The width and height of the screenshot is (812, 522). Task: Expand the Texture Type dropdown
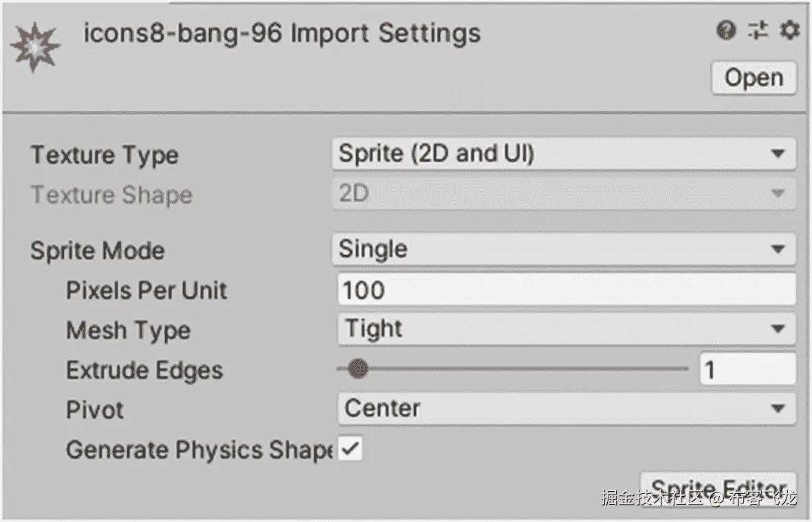[x=563, y=153]
